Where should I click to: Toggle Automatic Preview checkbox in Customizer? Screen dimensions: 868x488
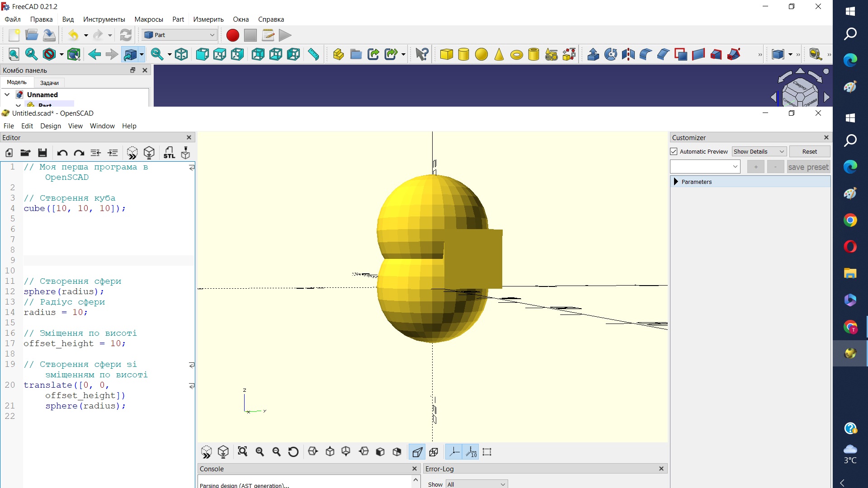pos(674,152)
